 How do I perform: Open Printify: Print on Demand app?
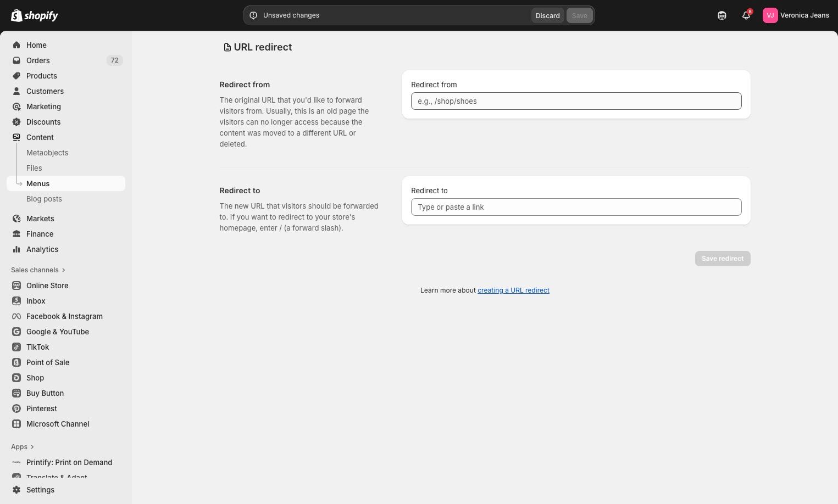pos(69,462)
